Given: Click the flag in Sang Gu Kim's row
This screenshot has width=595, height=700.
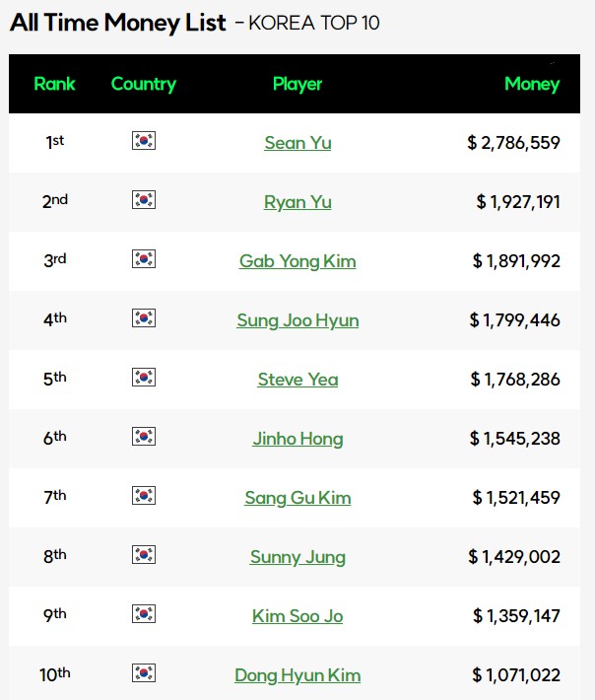Looking at the screenshot, I should tap(144, 496).
